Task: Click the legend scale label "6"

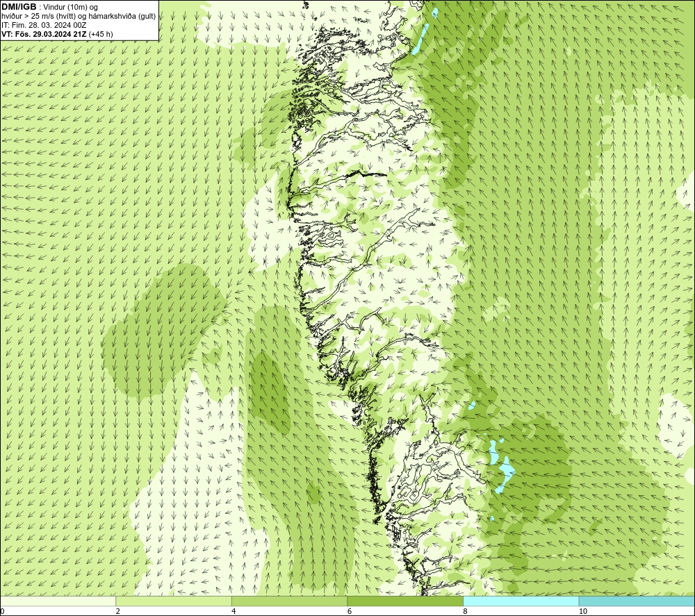Action: pos(350,612)
